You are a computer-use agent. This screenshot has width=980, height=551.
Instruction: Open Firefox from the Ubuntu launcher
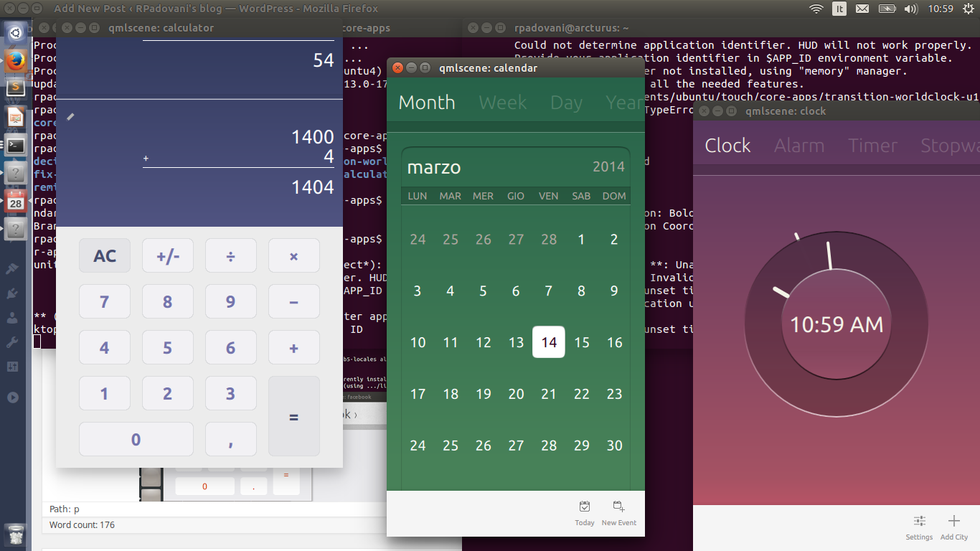16,61
